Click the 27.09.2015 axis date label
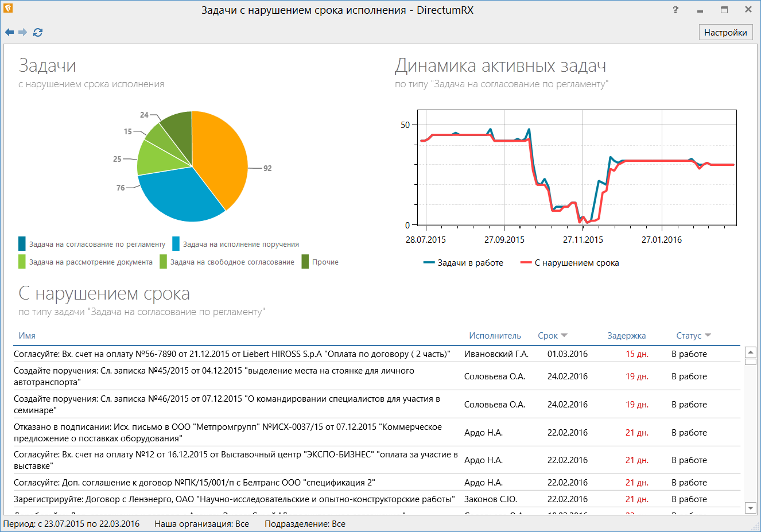This screenshot has height=532, width=761. [x=504, y=240]
